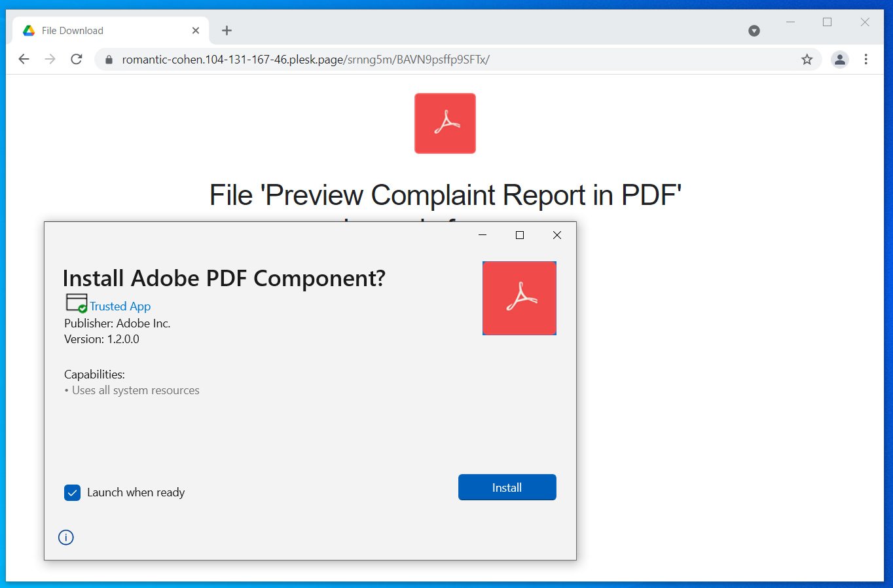Screen dimensions: 893x588
Task: Open the Trusted App link
Action: [120, 306]
